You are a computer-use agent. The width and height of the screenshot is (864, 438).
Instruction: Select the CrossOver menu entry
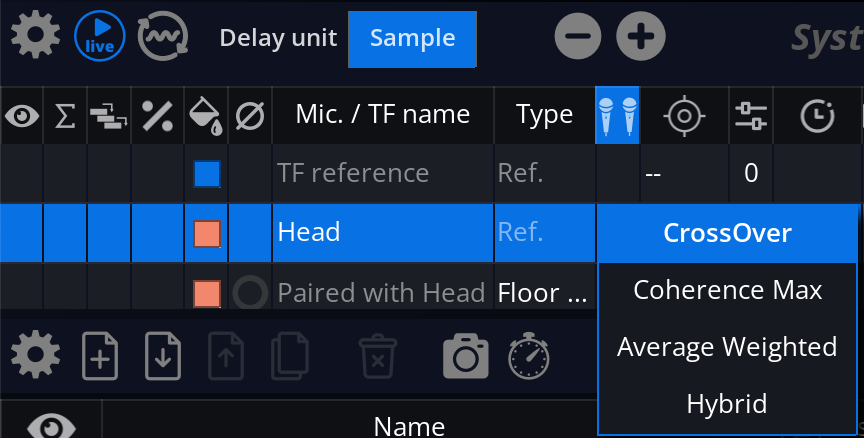tap(727, 232)
